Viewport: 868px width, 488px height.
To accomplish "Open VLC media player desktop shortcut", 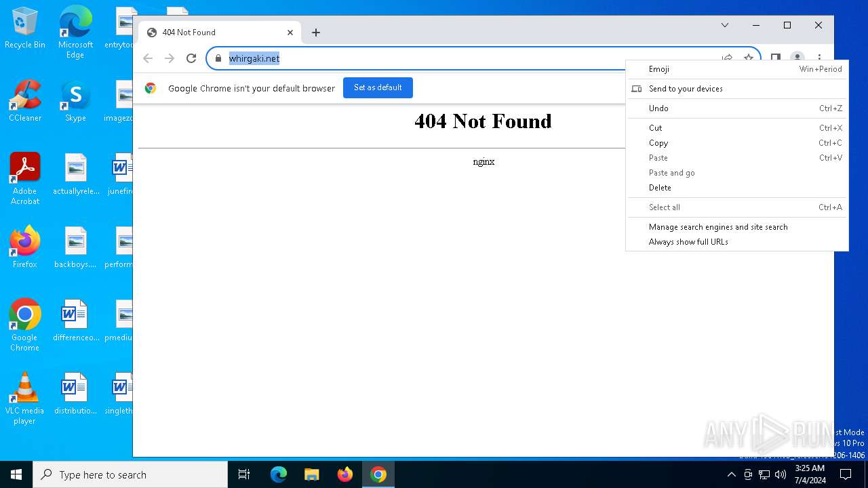I will [25, 399].
